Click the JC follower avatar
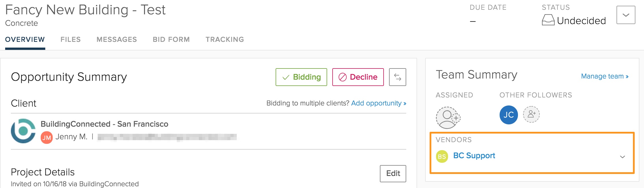 (x=508, y=115)
